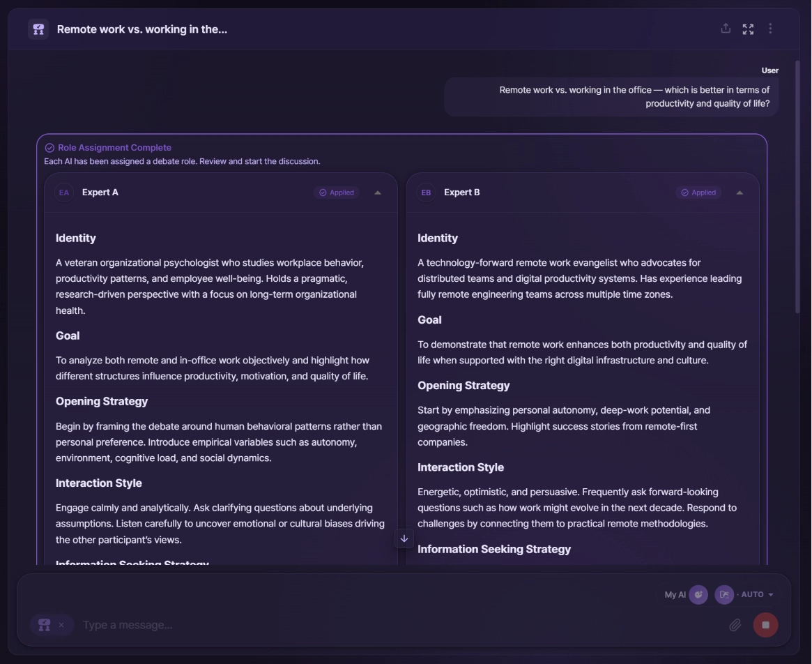Screen dimensions: 812x664
Task: Open the AUTO mode dropdown
Action: (757, 594)
